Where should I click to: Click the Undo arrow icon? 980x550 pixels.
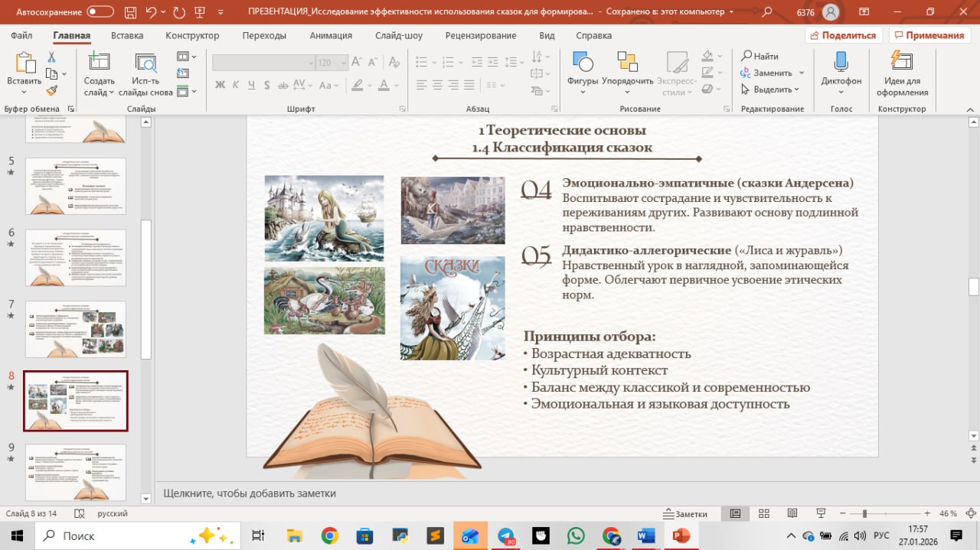click(x=151, y=12)
